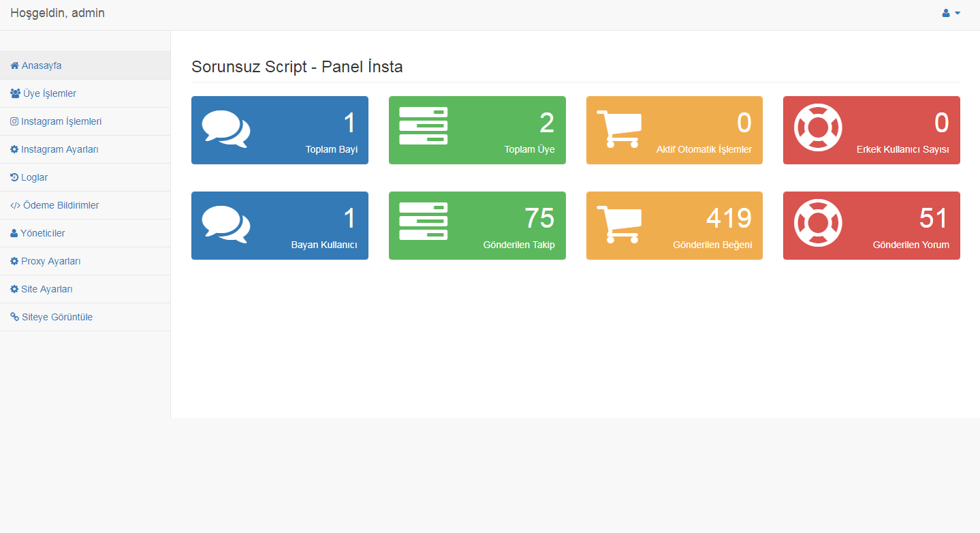Click the chat bubbles icon on Bayan Kullanıcı card
This screenshot has height=533, width=980.
point(226,225)
